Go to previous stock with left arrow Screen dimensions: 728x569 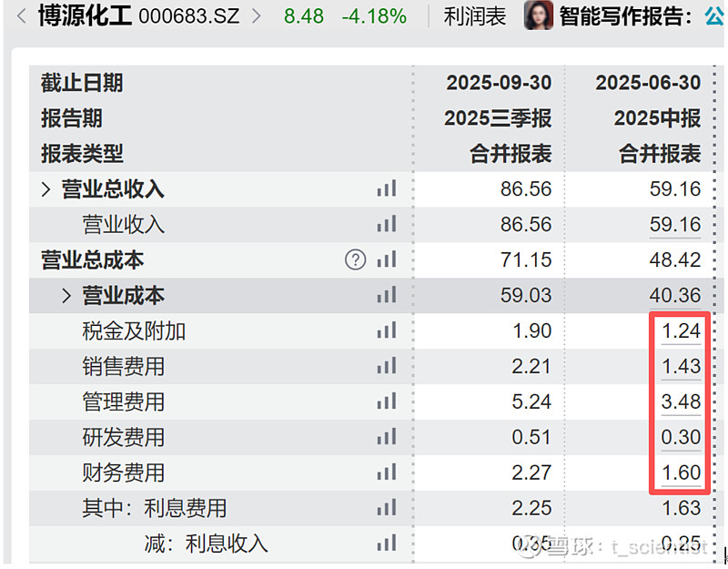[x=21, y=16]
